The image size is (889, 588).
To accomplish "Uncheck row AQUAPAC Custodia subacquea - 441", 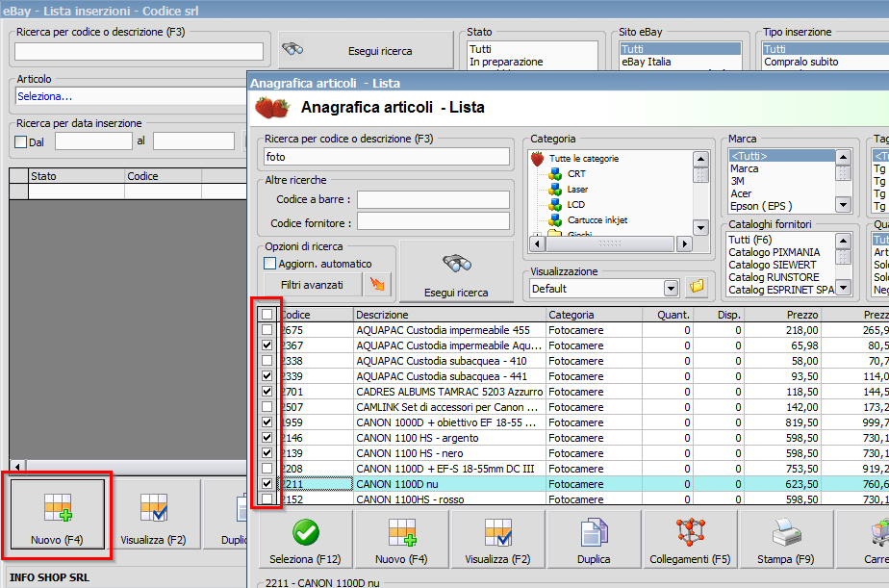I will click(x=267, y=375).
